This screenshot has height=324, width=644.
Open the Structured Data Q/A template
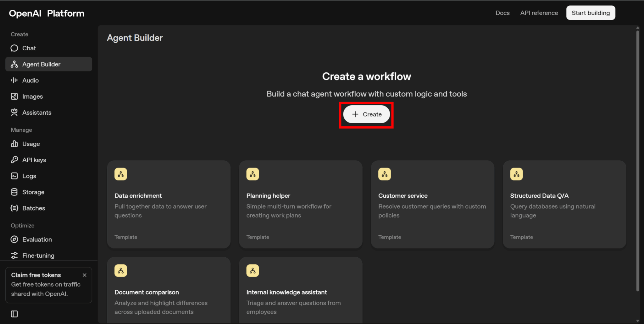564,204
